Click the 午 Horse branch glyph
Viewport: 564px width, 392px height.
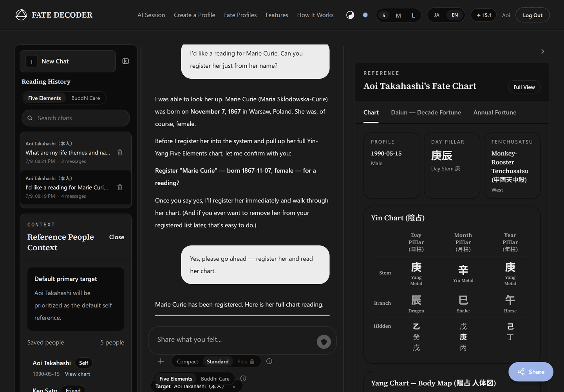(510, 300)
